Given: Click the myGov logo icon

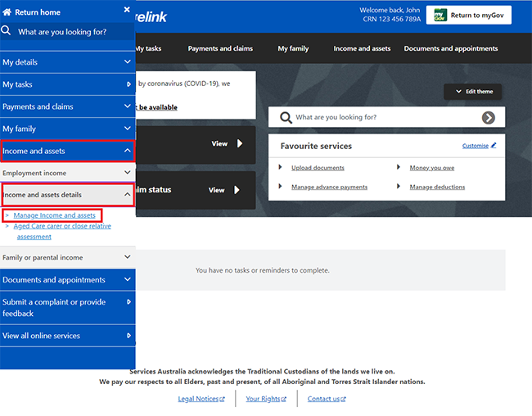Looking at the screenshot, I should point(440,15).
